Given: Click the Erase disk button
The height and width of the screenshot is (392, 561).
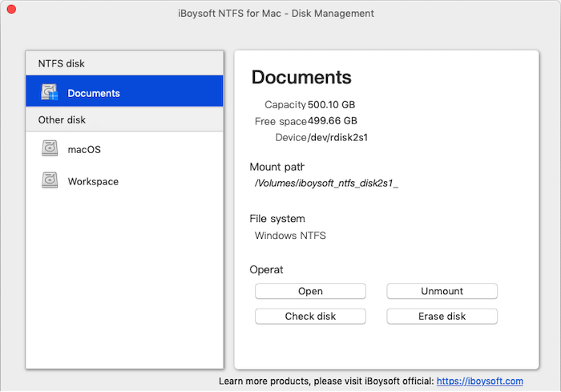Looking at the screenshot, I should click(x=442, y=316).
